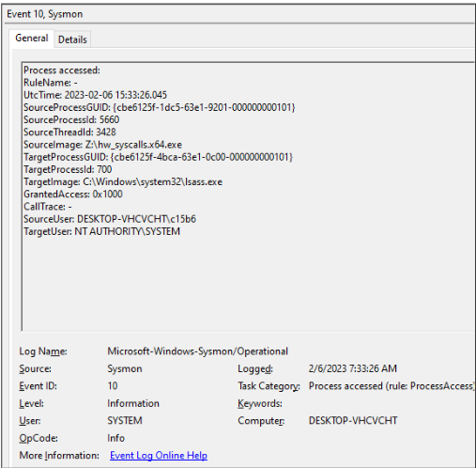Select the General tab
Screen dimensions: 476x468
click(32, 39)
